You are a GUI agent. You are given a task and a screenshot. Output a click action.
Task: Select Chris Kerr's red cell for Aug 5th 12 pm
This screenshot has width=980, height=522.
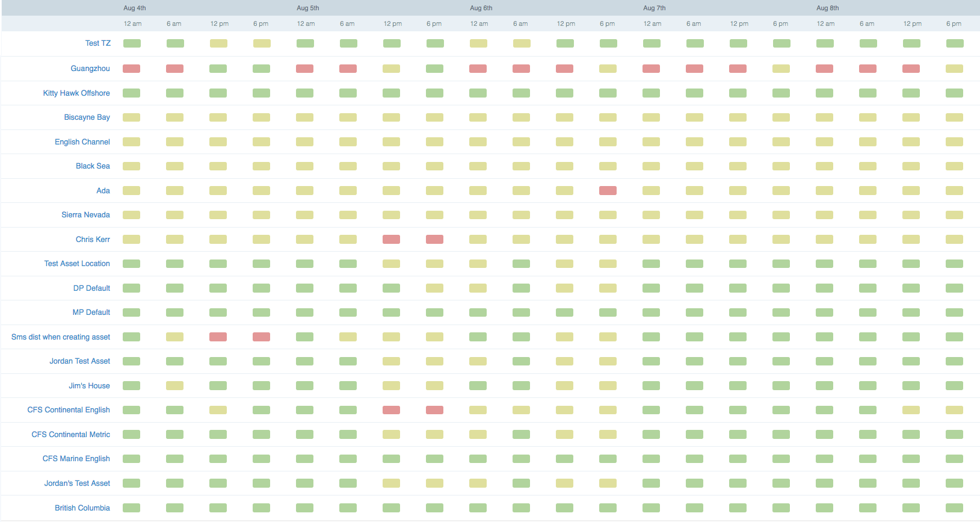coord(391,240)
